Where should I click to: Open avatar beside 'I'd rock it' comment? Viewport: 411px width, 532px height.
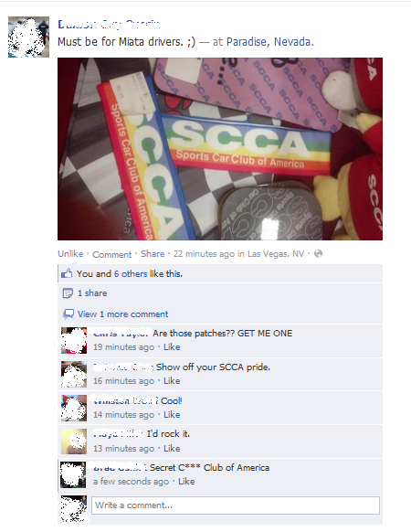tap(74, 442)
